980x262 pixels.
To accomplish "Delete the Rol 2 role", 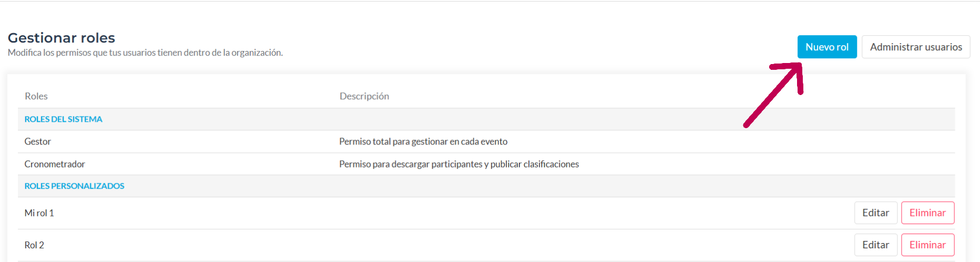I will click(x=927, y=245).
